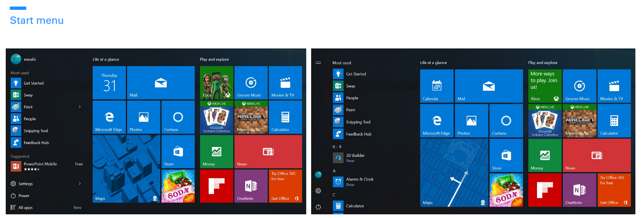
Task: Open Cortana tile in right Start menu
Action: coord(506,121)
